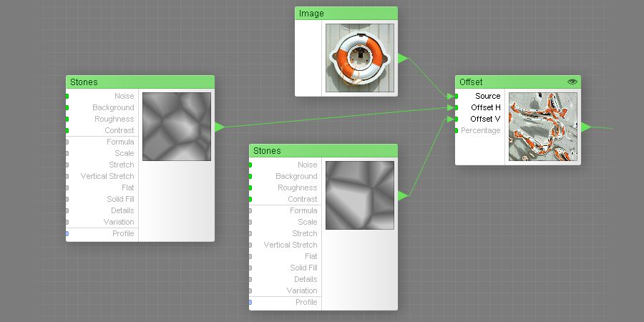
Task: Click Stretch connector on left Stones node
Action: 67,165
